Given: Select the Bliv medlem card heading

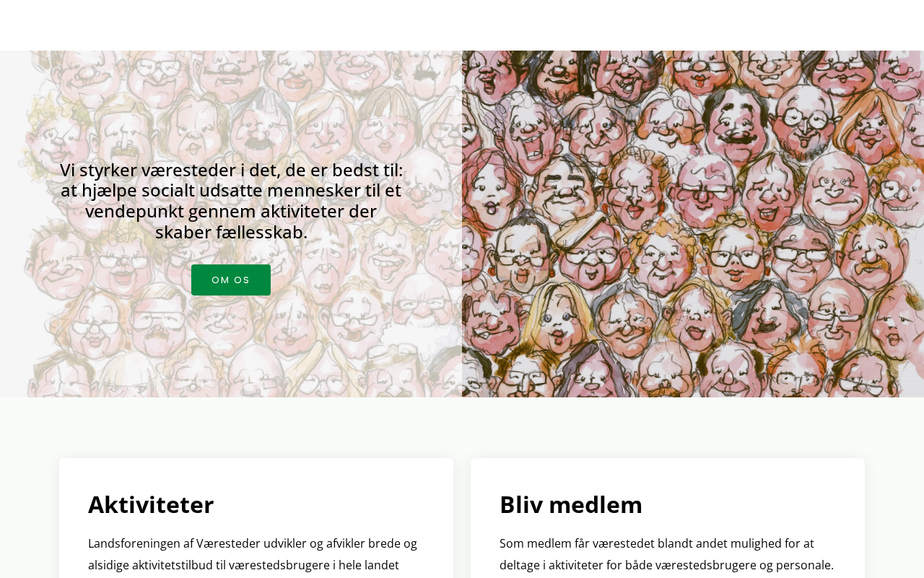Looking at the screenshot, I should 571,504.
